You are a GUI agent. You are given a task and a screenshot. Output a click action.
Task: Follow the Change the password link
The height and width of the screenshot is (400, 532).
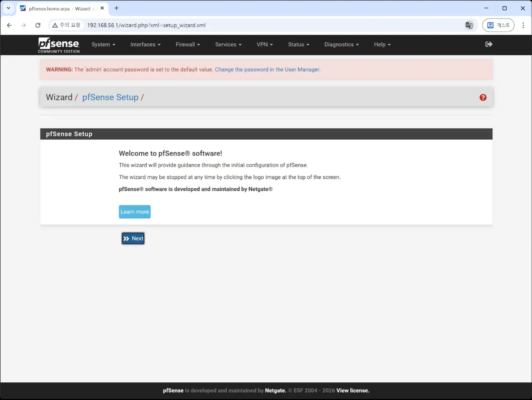click(267, 70)
